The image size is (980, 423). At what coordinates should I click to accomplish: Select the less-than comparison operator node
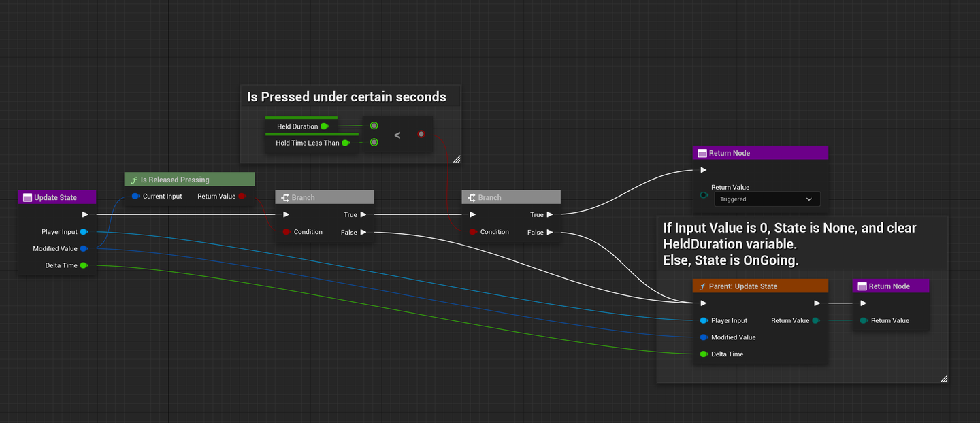click(x=397, y=134)
